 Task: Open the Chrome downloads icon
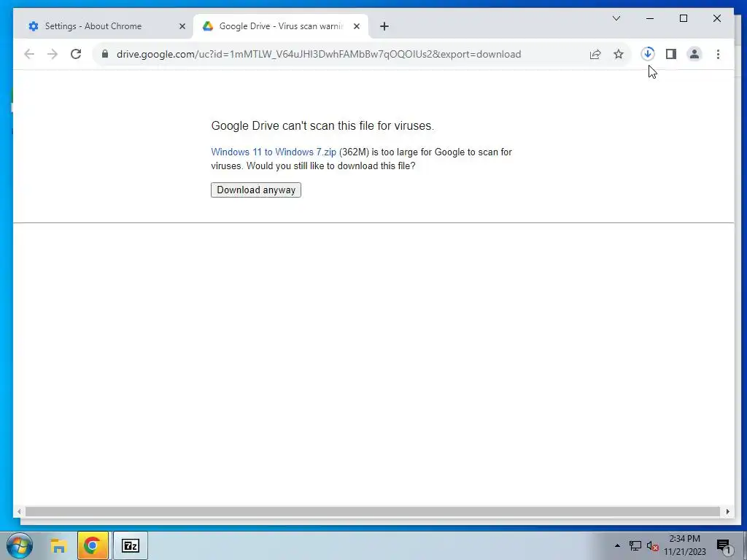click(648, 54)
